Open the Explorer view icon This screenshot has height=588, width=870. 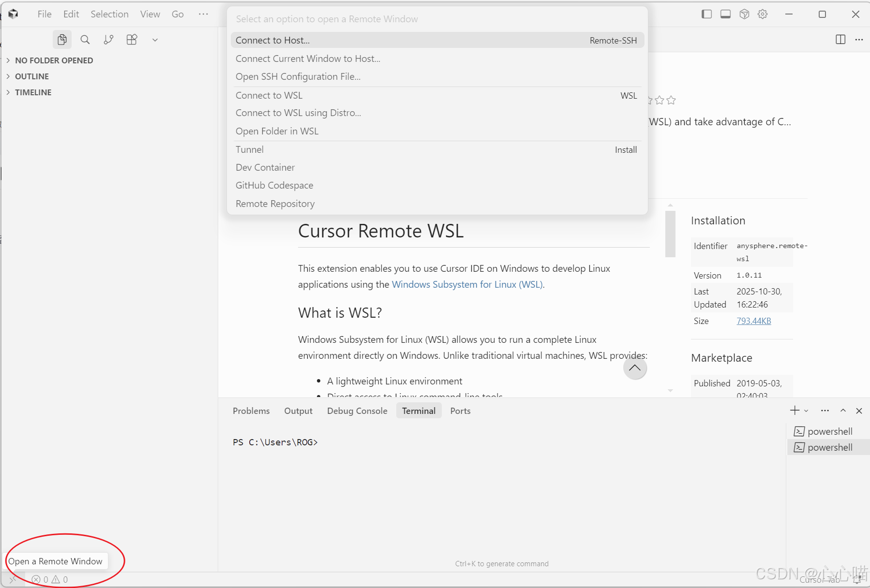pos(62,40)
